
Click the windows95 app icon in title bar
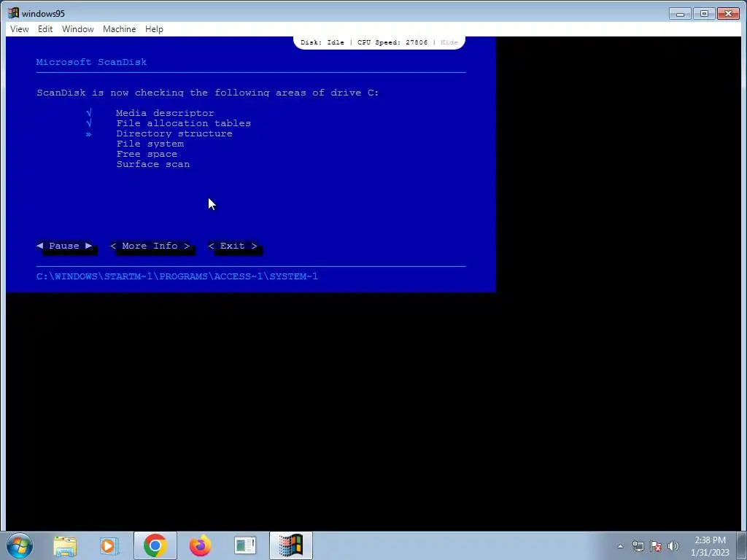tap(13, 13)
